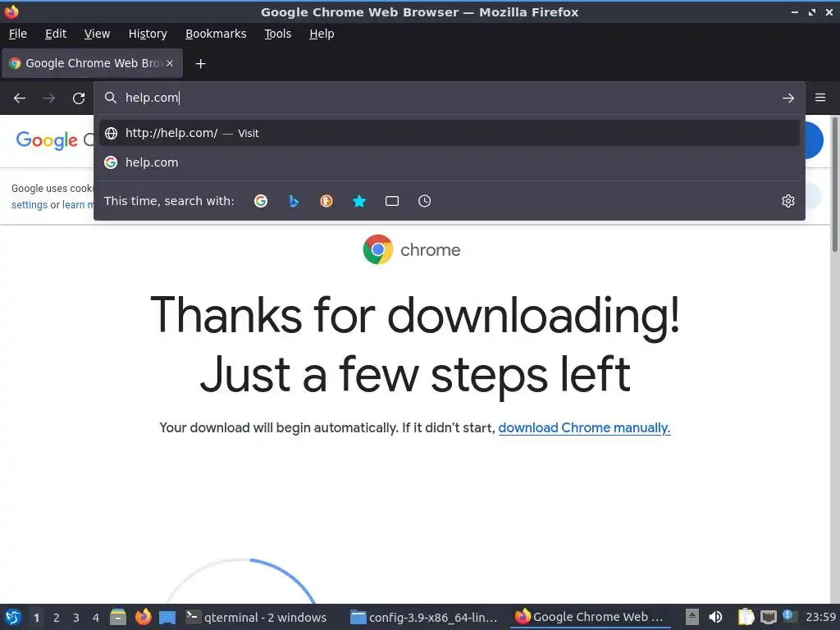Open search settings gear icon

tap(788, 201)
